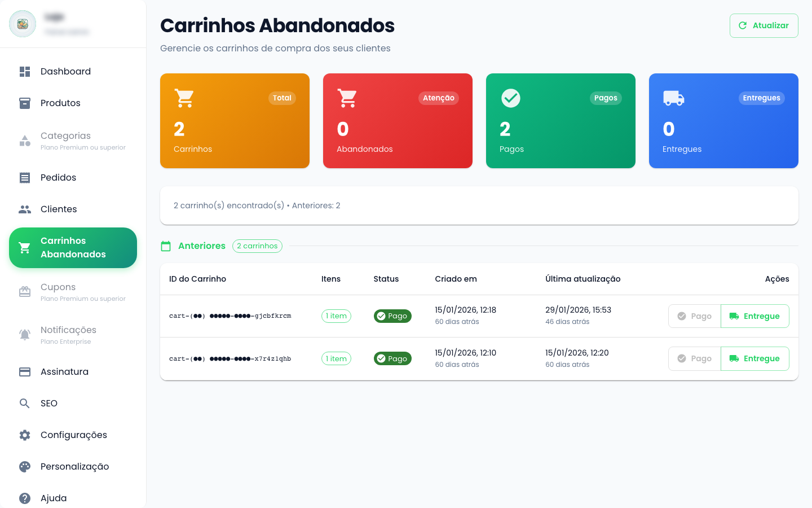This screenshot has height=508, width=812.
Task: Mark cart-gjcbfkrcm as Entregue
Action: tap(755, 316)
